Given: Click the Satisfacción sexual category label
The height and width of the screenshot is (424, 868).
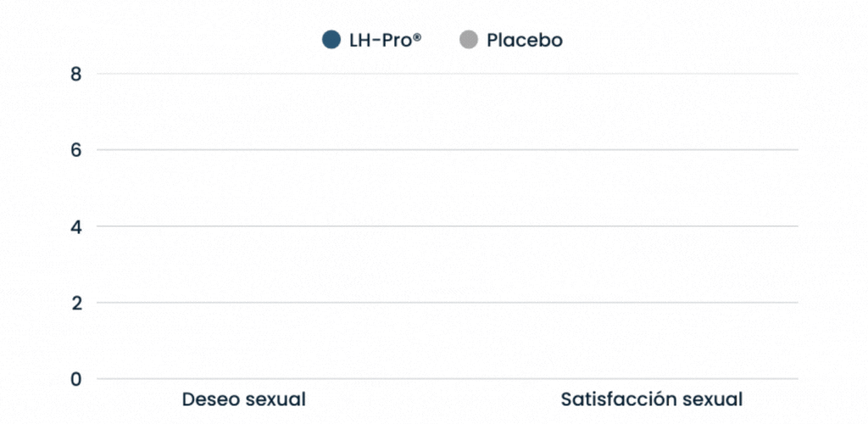Looking at the screenshot, I should click(x=651, y=399).
